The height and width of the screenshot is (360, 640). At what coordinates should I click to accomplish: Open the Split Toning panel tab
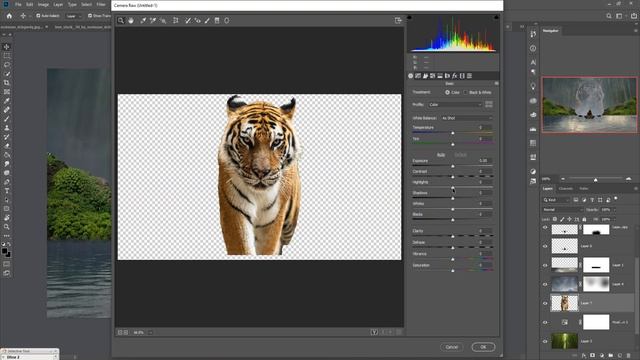[x=440, y=76]
